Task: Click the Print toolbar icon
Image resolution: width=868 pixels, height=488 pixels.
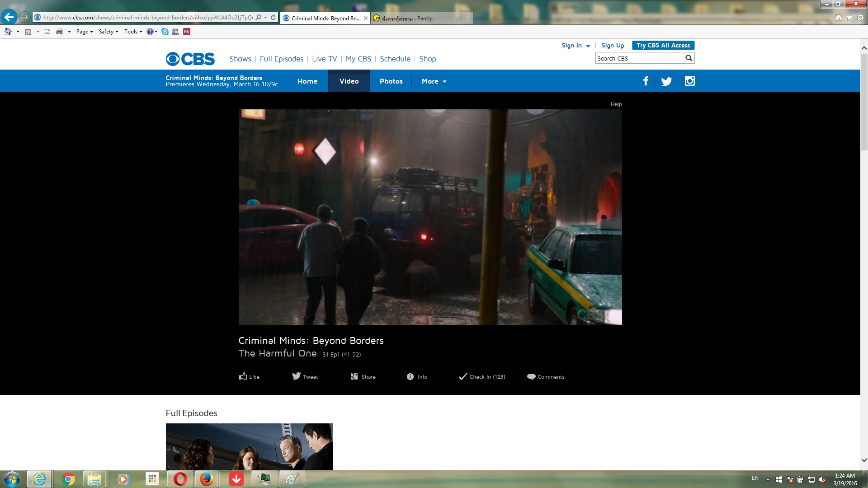Action: coord(60,32)
